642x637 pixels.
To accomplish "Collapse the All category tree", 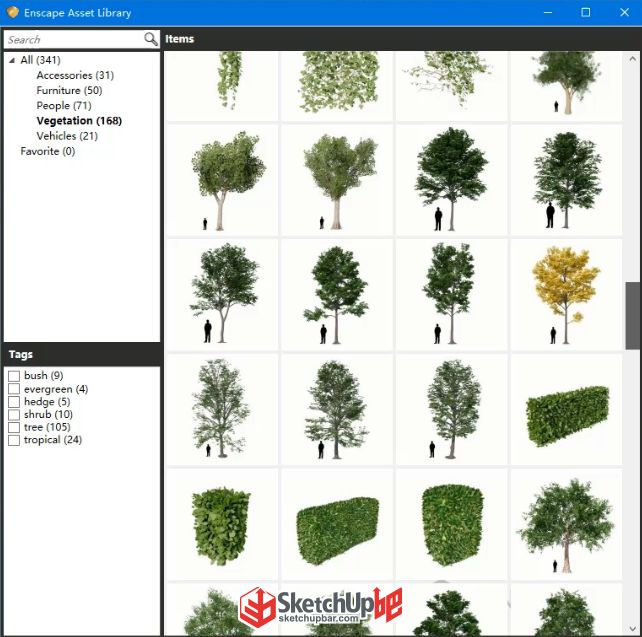I will (11, 61).
